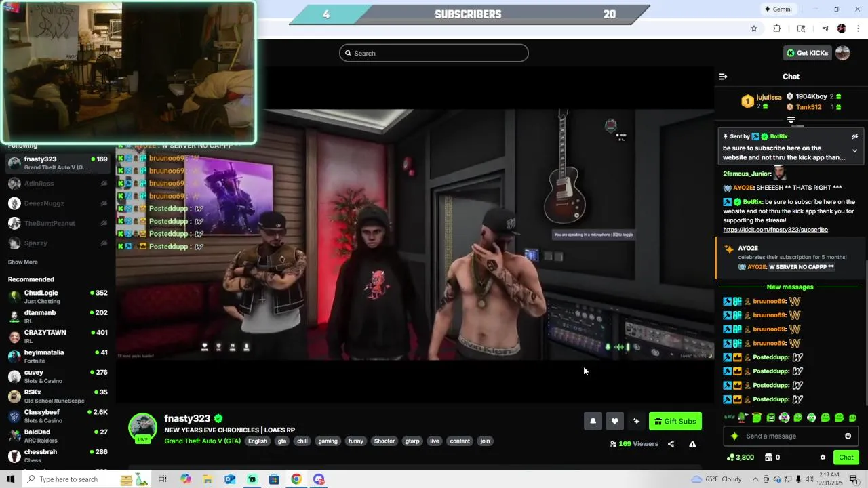Expand the pinned message chevron
Viewport: 868px width, 488px height.
point(855,151)
